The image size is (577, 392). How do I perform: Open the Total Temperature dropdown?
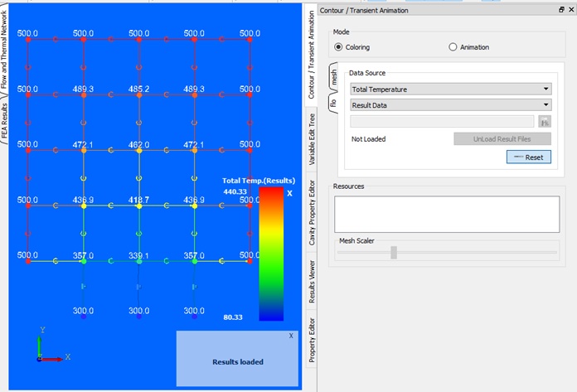pos(450,89)
